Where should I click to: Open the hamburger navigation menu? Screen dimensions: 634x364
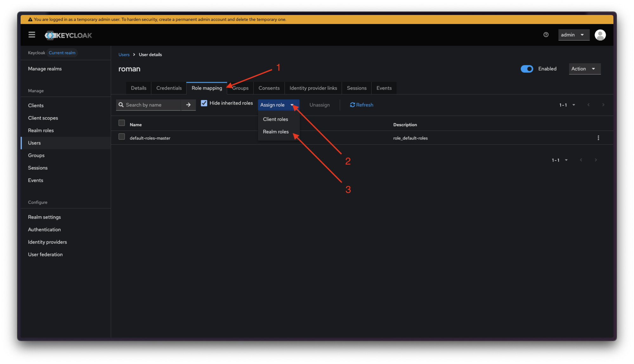(x=32, y=35)
